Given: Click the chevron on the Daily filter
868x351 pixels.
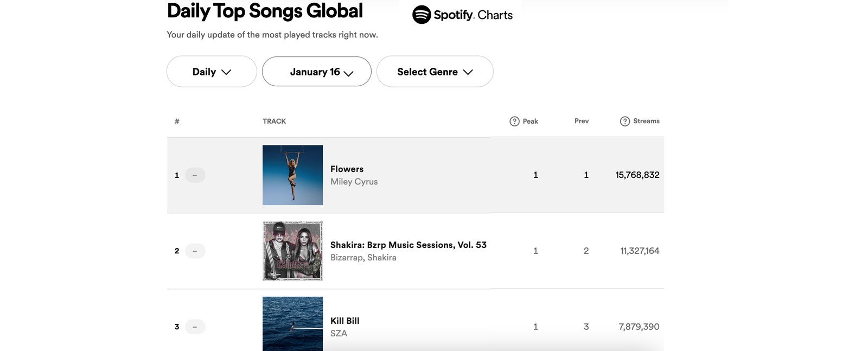Looking at the screenshot, I should coord(228,71).
